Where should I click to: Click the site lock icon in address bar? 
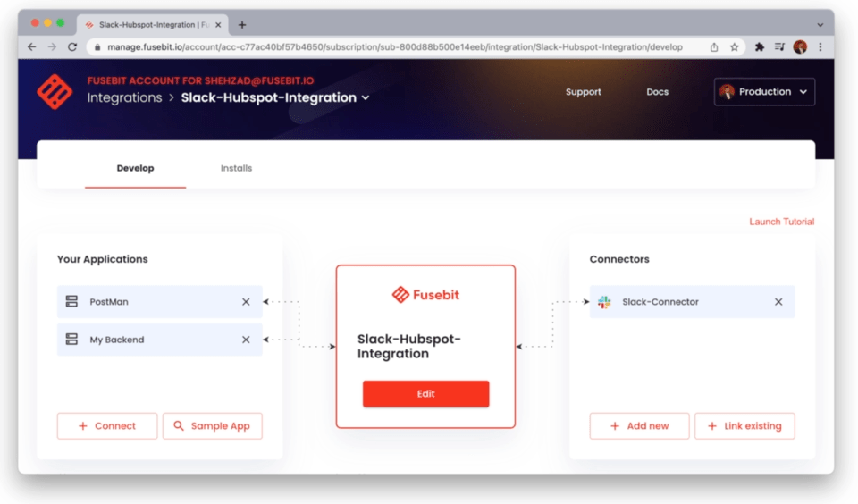(x=97, y=47)
